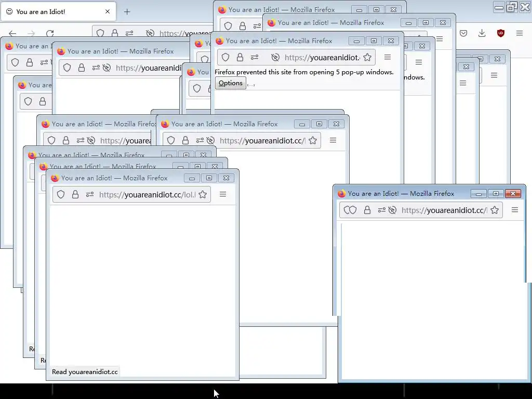Open permissions icon in the lol.l URL window
Viewport: 532px width, 399px height.
(x=90, y=194)
